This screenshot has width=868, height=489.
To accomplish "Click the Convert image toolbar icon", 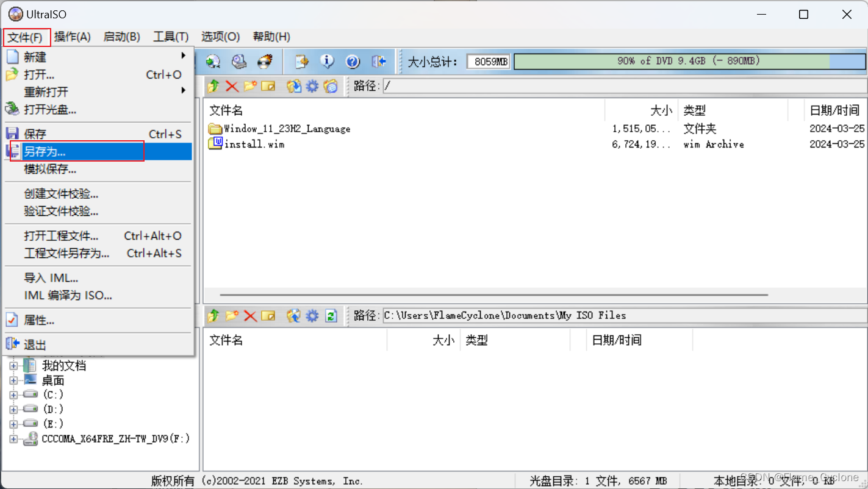I will coord(212,62).
